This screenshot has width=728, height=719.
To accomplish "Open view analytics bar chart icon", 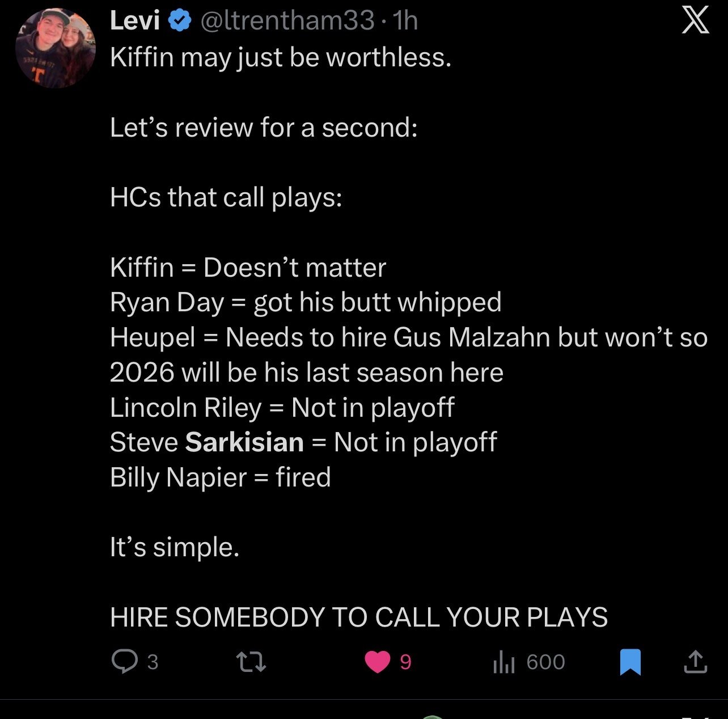I will tap(504, 662).
